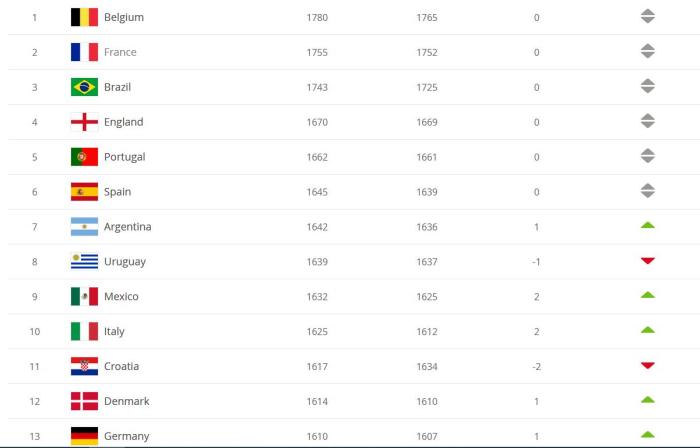
Task: Click the Mexico flag icon
Action: point(84,297)
